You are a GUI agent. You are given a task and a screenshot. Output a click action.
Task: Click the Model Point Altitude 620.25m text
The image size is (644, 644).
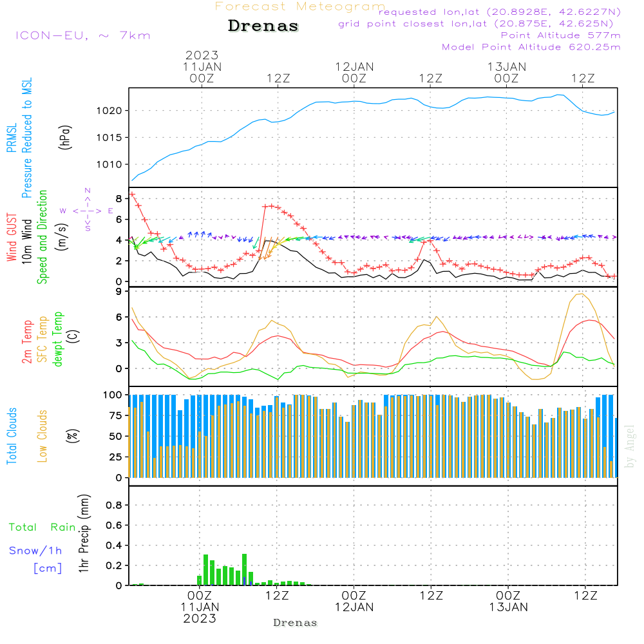(x=531, y=47)
